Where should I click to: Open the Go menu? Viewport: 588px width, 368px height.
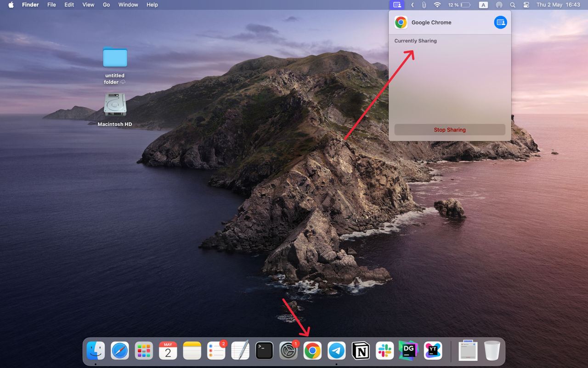106,5
